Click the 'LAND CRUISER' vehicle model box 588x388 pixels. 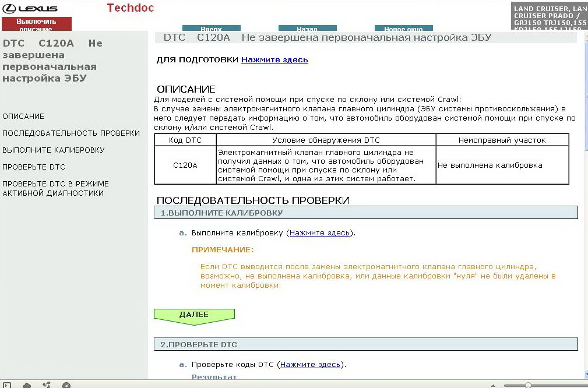tap(550, 16)
